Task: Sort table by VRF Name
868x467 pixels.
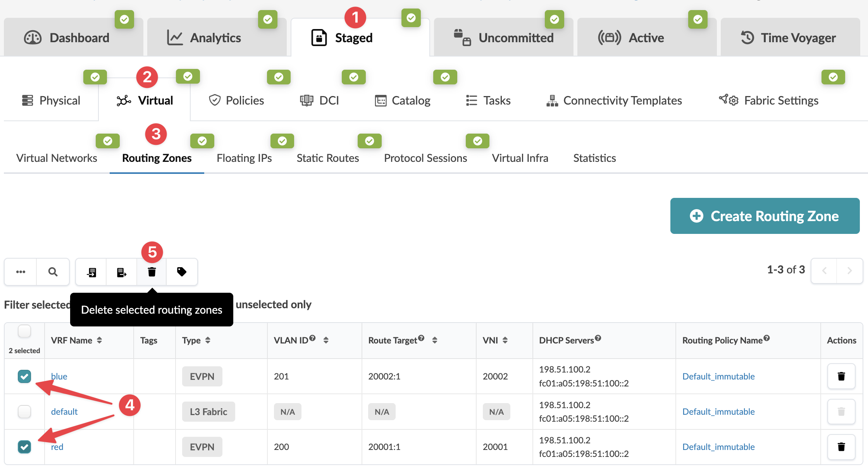Action: 100,340
